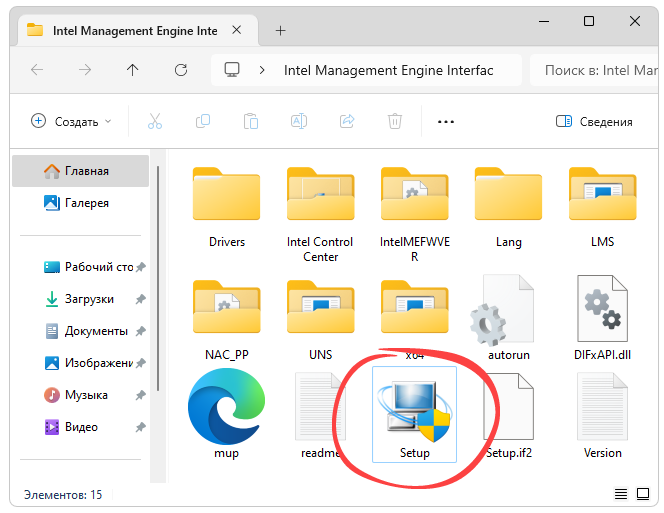Open the LMS folder
This screenshot has height=513, width=664.
pos(603,207)
